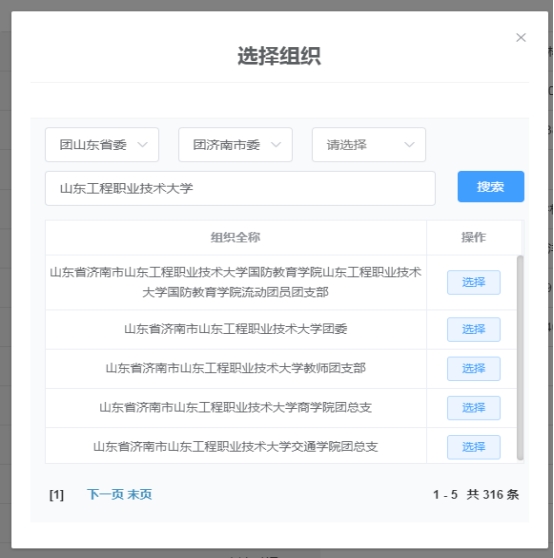Click the 操作 column header

(473, 237)
